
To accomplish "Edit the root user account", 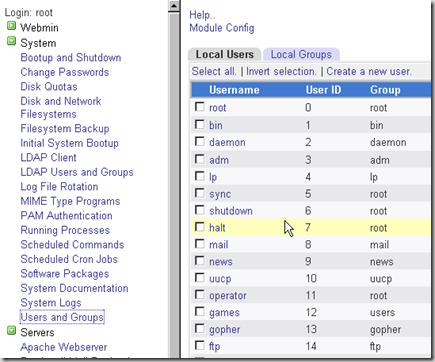I will (217, 108).
